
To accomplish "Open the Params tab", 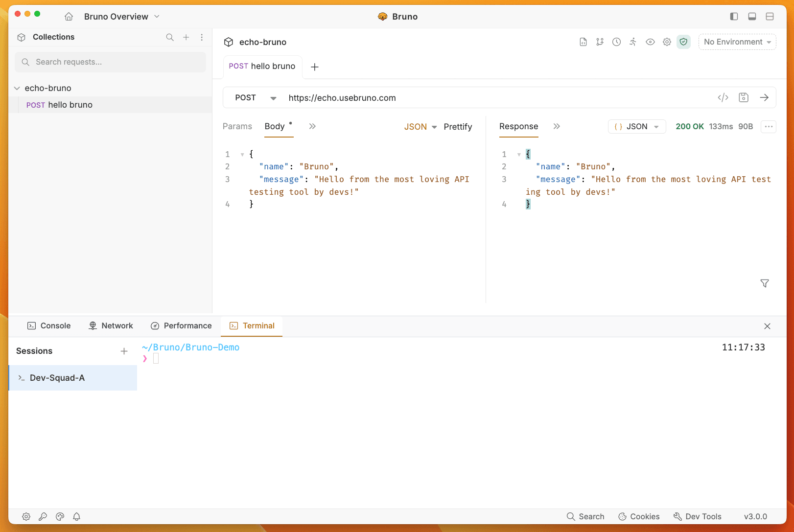I will (237, 126).
